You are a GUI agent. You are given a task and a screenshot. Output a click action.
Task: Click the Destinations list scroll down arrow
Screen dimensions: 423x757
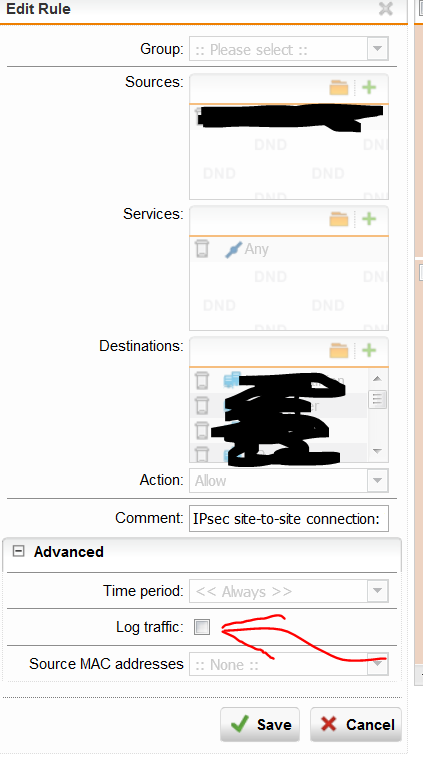tap(378, 451)
